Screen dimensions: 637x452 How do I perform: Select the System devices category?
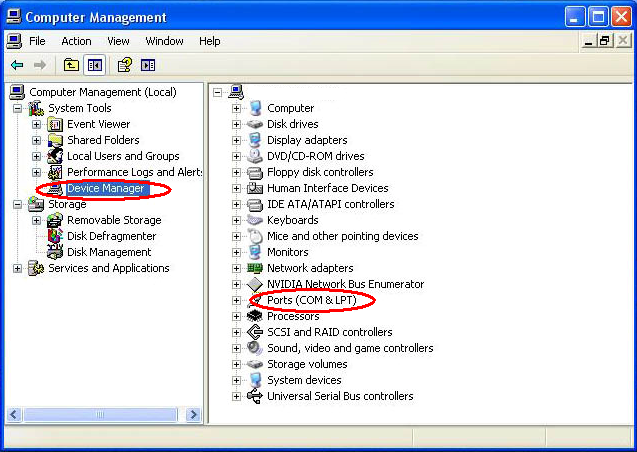point(304,380)
